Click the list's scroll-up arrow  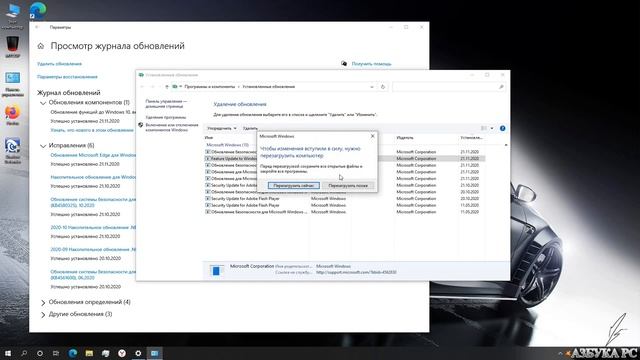[506, 145]
